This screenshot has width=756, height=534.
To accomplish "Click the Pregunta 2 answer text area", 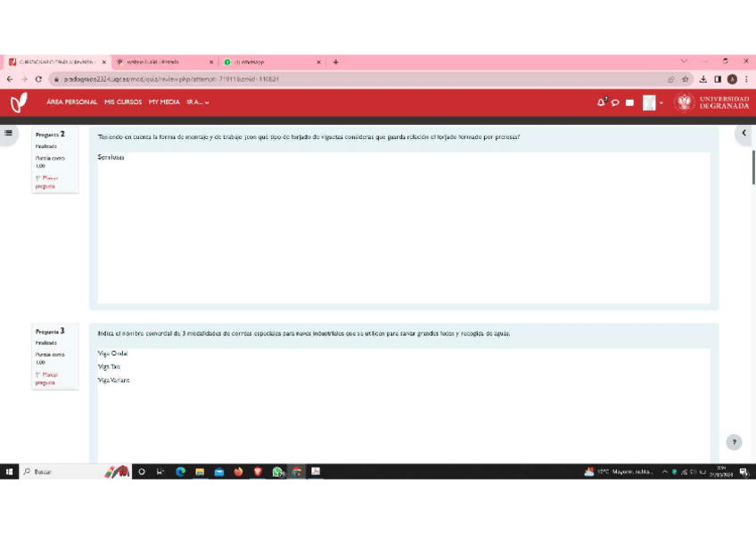I will pos(404,227).
